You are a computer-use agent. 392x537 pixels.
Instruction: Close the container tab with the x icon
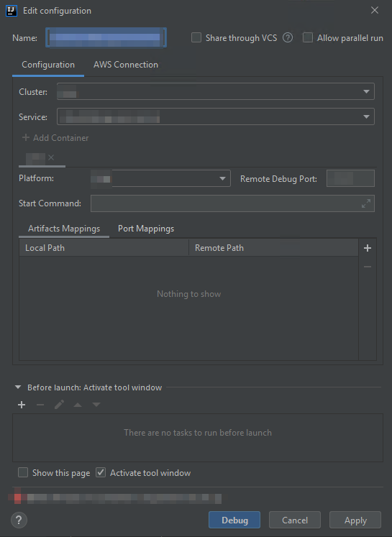click(51, 157)
